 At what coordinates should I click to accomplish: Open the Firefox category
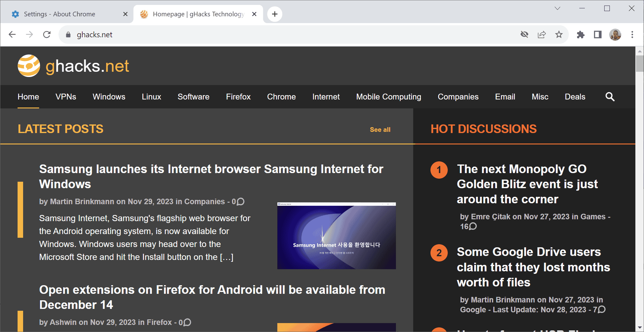[x=238, y=97]
